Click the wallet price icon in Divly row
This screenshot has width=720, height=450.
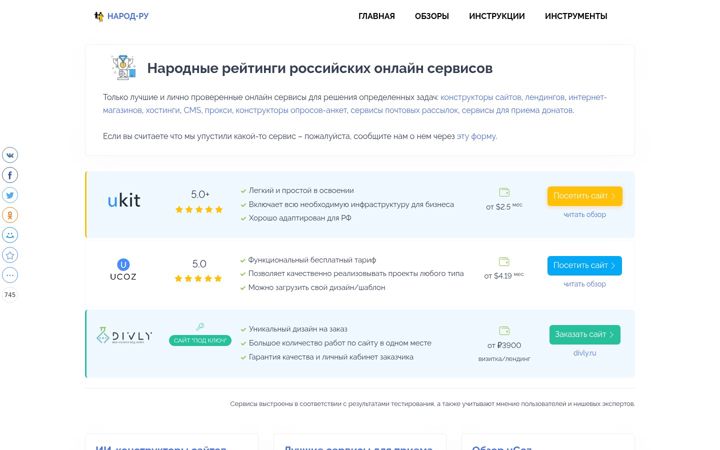504,331
